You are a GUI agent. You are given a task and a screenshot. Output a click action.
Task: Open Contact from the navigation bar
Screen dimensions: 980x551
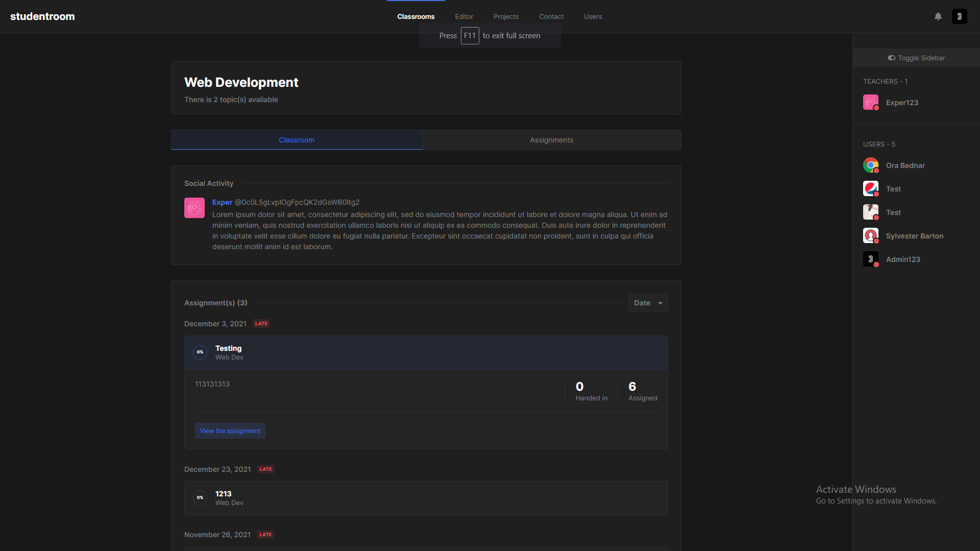(551, 16)
